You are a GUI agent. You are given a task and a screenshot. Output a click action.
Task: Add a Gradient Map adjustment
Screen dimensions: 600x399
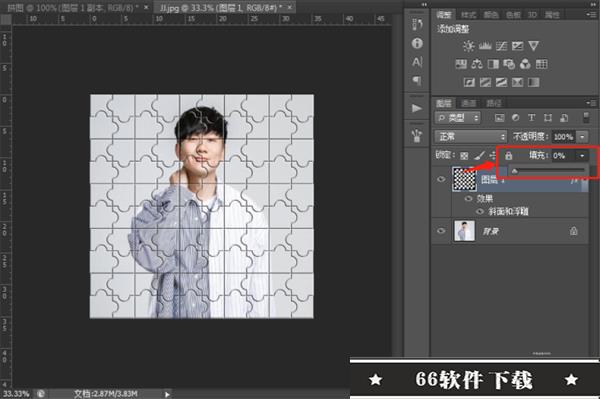(533, 82)
